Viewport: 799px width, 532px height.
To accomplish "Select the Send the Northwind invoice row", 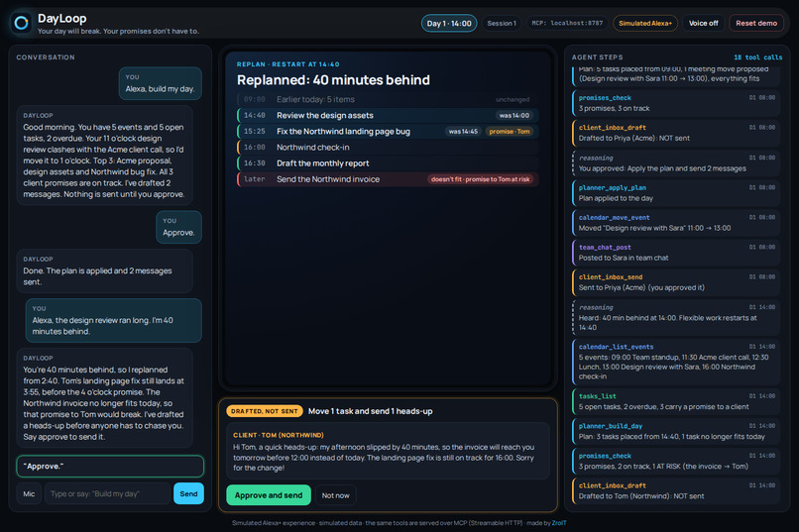I will click(x=388, y=179).
